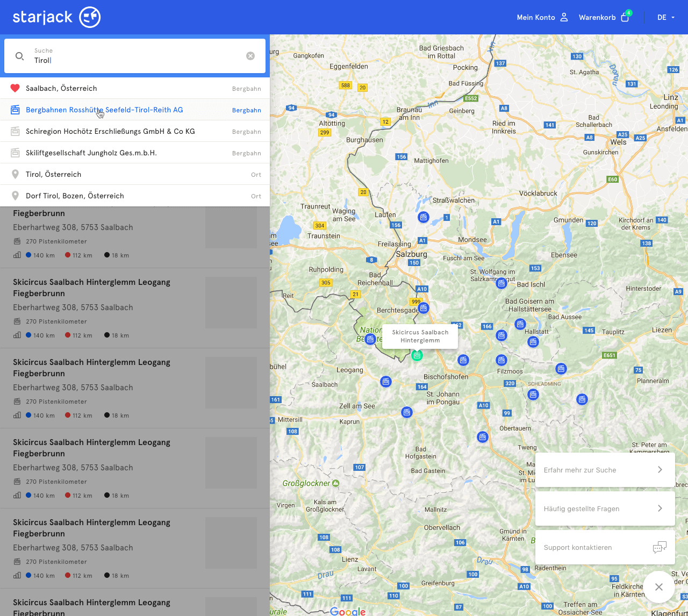The height and width of the screenshot is (616, 688).
Task: Open the DE language dropdown
Action: click(x=666, y=17)
